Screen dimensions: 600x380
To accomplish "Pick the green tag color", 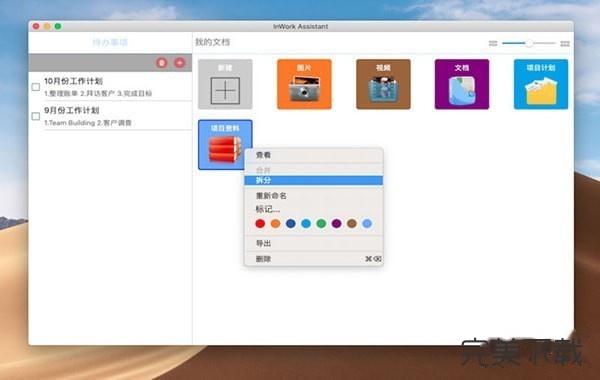I will coord(321,223).
